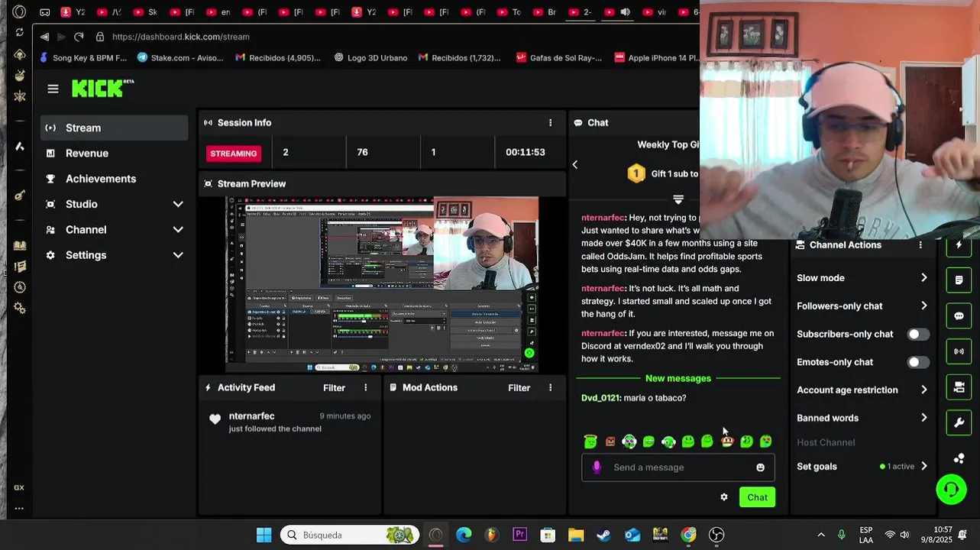This screenshot has height=550, width=980.
Task: Click the browser address bar URL
Action: (x=181, y=37)
